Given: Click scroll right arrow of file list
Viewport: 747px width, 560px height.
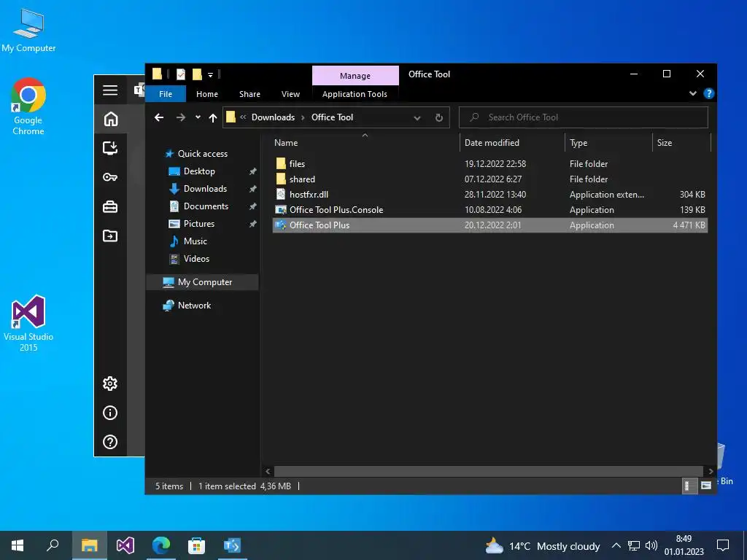Looking at the screenshot, I should [x=711, y=472].
